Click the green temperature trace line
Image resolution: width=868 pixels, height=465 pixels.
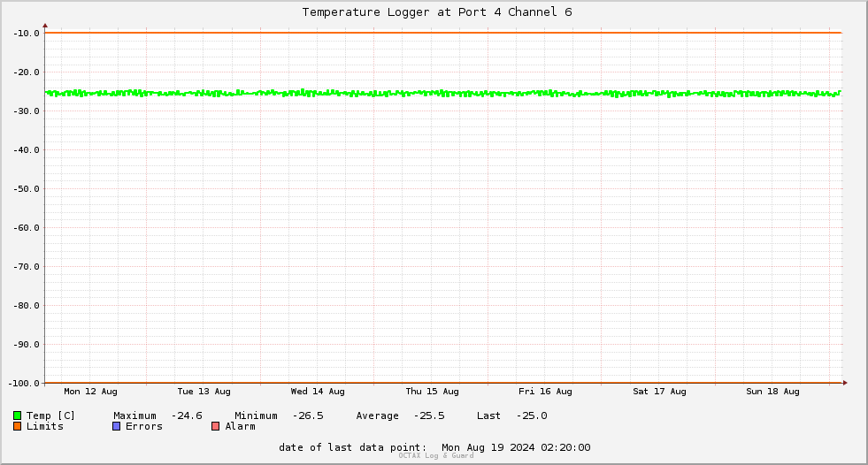[443, 94]
